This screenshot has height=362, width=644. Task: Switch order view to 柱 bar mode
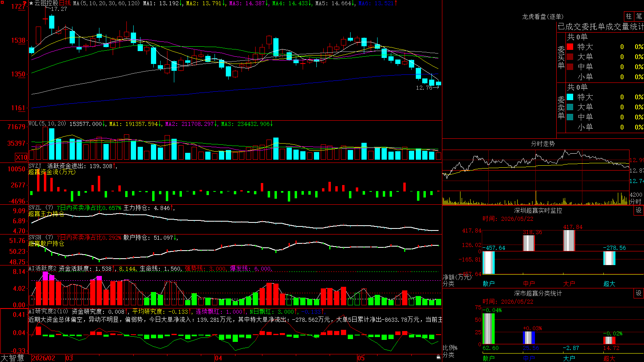pyautogui.click(x=629, y=16)
